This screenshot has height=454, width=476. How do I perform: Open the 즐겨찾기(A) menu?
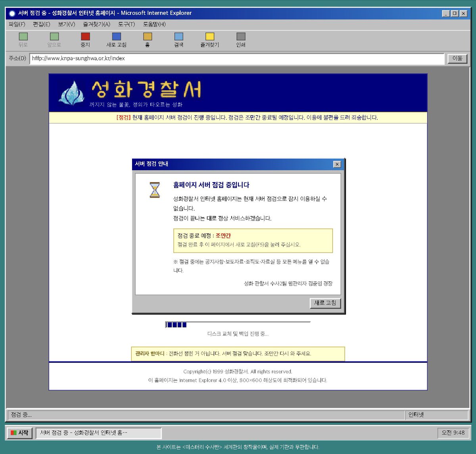coord(96,24)
